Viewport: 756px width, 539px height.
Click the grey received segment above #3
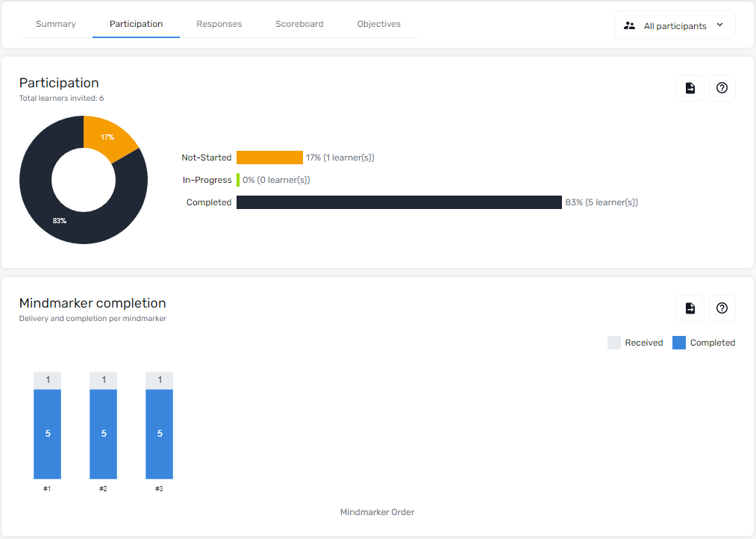159,381
